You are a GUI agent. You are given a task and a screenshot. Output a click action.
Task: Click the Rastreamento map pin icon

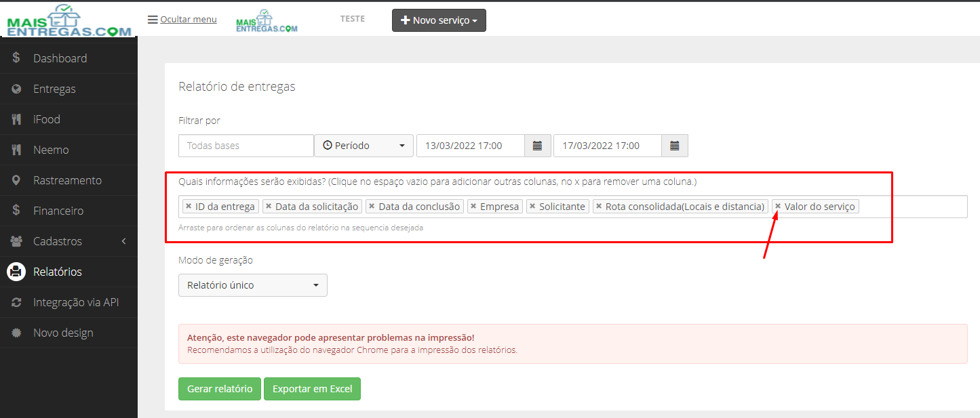click(16, 180)
